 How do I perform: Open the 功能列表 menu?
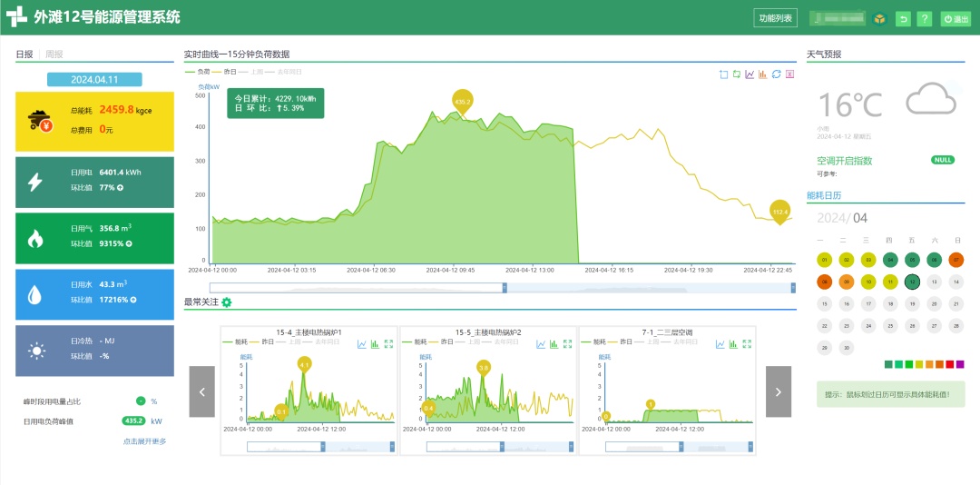point(776,18)
